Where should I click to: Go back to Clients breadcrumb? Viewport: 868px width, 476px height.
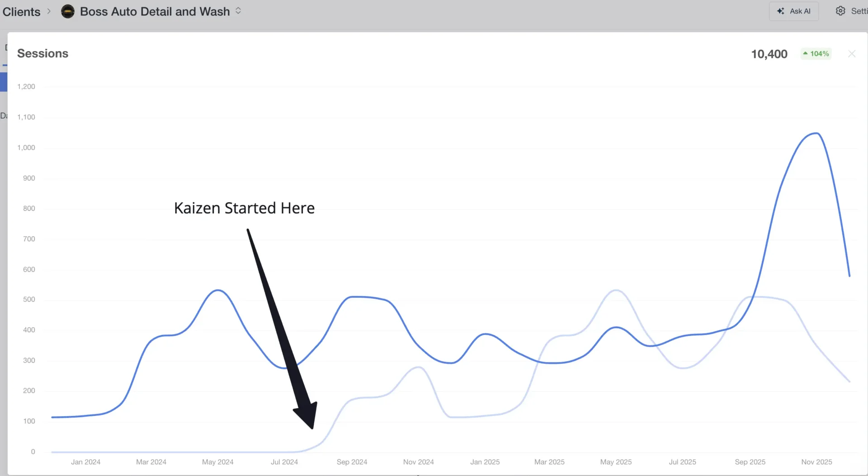(x=21, y=12)
